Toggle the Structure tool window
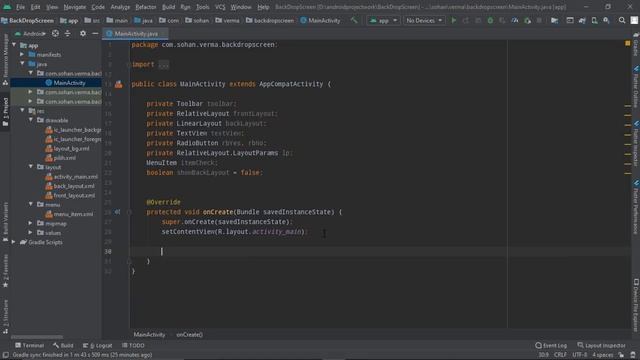 (x=5, y=317)
